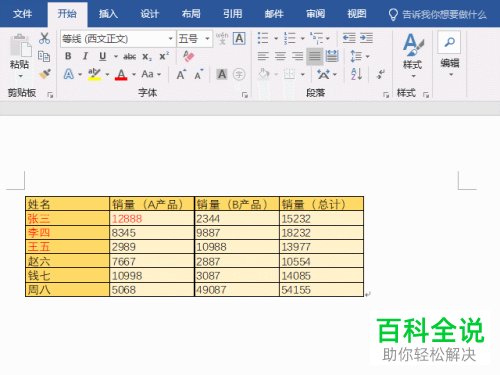Expand bullet list options arrow
Image resolution: width=500 pixels, height=375 pixels.
276,38
